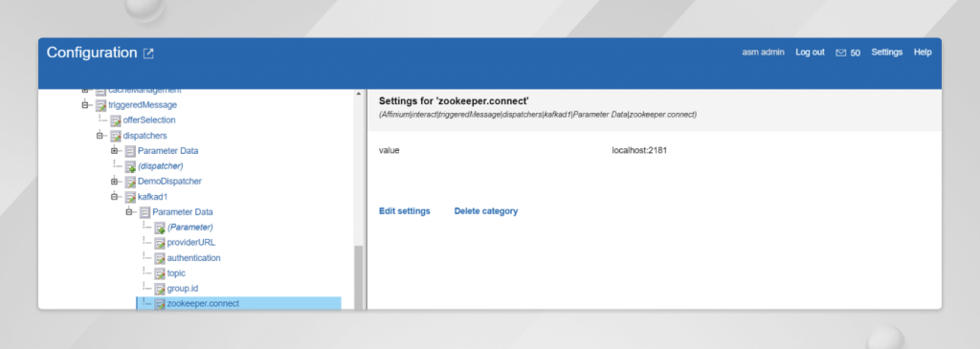The image size is (980, 349).
Task: Open Configuration in new window icon
Action: coord(148,54)
